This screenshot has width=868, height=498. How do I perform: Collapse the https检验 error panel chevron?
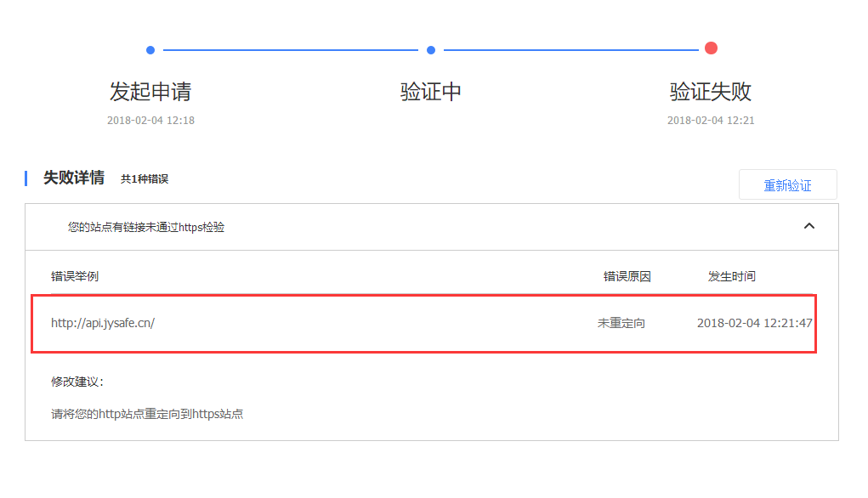[x=808, y=226]
